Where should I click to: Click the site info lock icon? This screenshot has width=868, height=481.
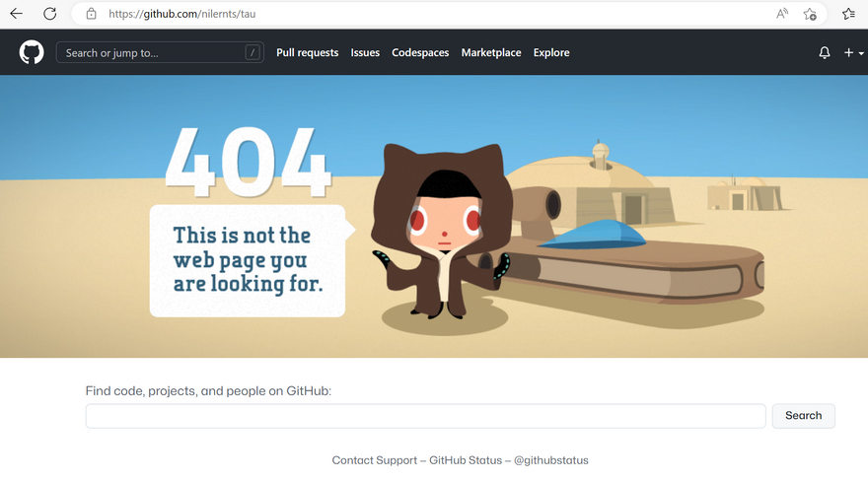(91, 14)
